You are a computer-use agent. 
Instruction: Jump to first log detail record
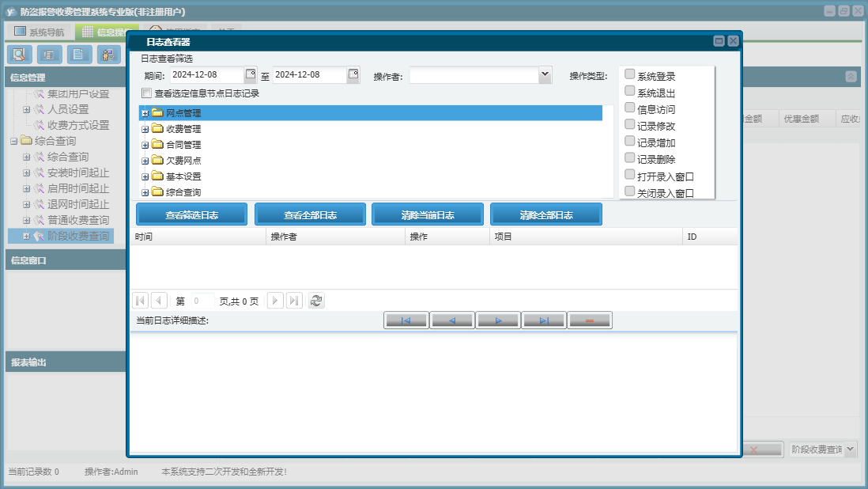[x=406, y=320]
